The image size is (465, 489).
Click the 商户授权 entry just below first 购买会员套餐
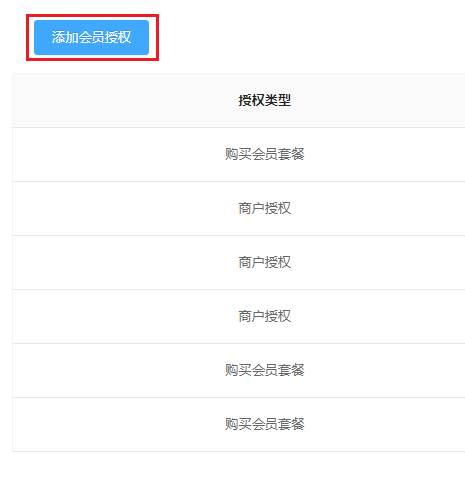click(265, 209)
